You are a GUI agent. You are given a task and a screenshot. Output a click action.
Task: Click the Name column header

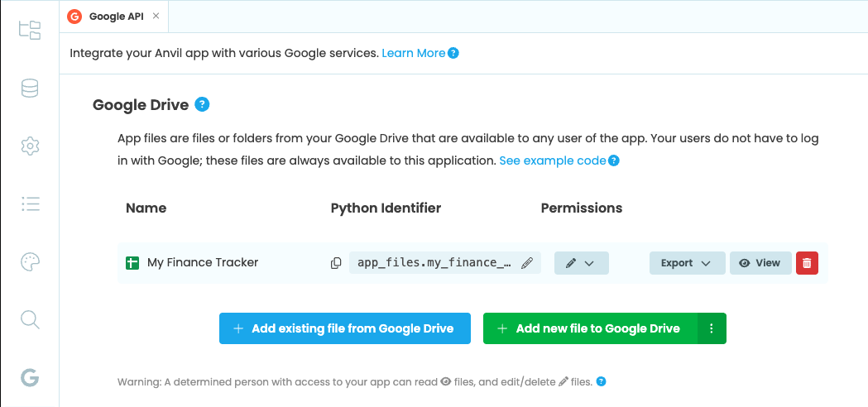(146, 208)
